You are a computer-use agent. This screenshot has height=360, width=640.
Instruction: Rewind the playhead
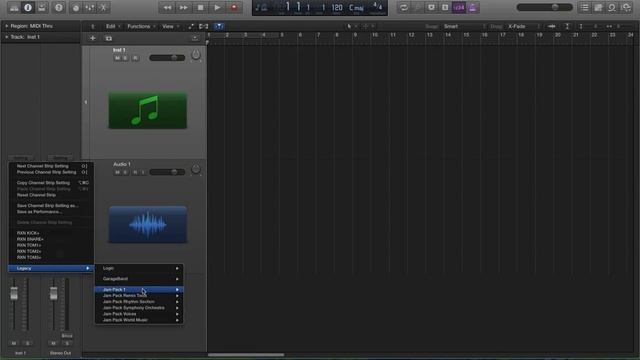click(167, 7)
